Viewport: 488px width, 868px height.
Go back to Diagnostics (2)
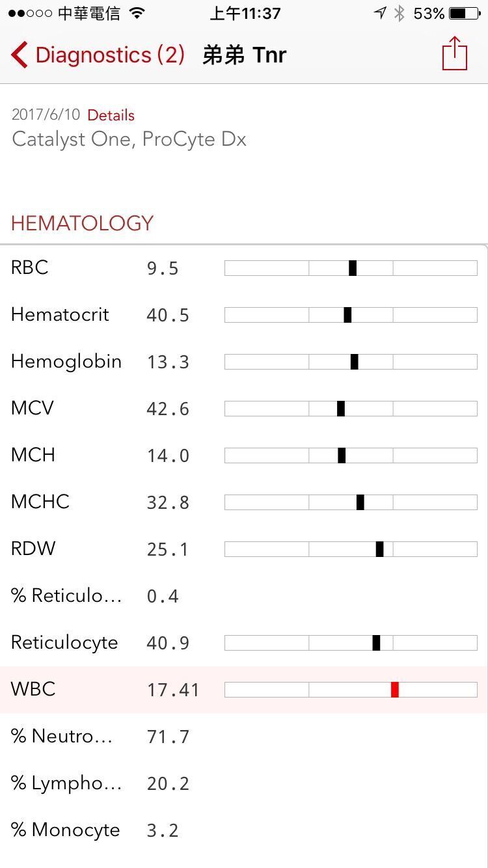[109, 55]
